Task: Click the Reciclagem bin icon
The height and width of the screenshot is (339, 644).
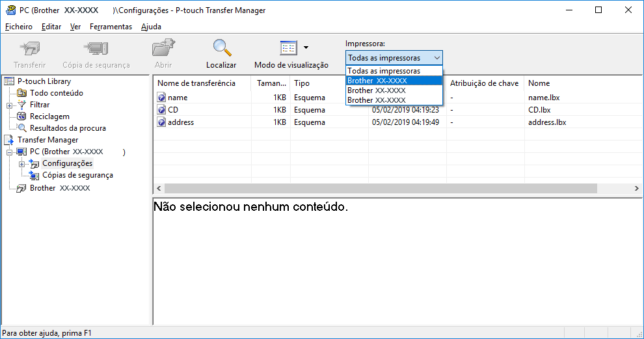Action: pos(21,116)
